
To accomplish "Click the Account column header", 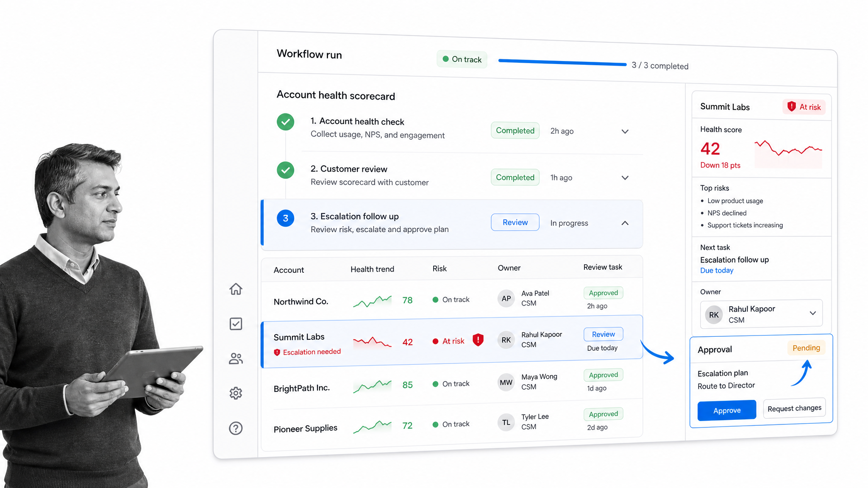I will pos(289,270).
